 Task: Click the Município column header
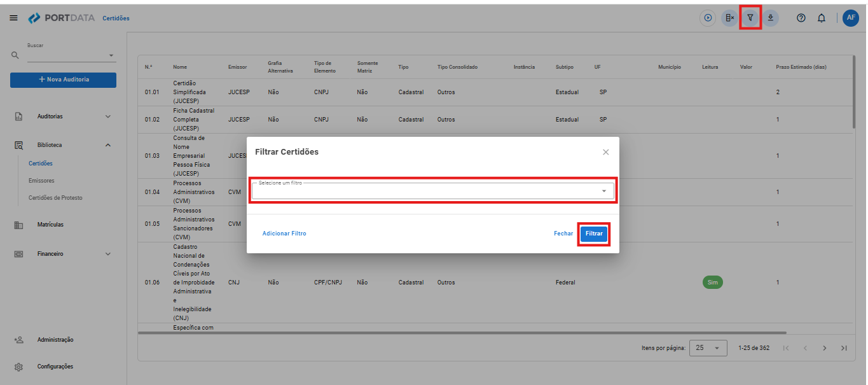click(670, 67)
